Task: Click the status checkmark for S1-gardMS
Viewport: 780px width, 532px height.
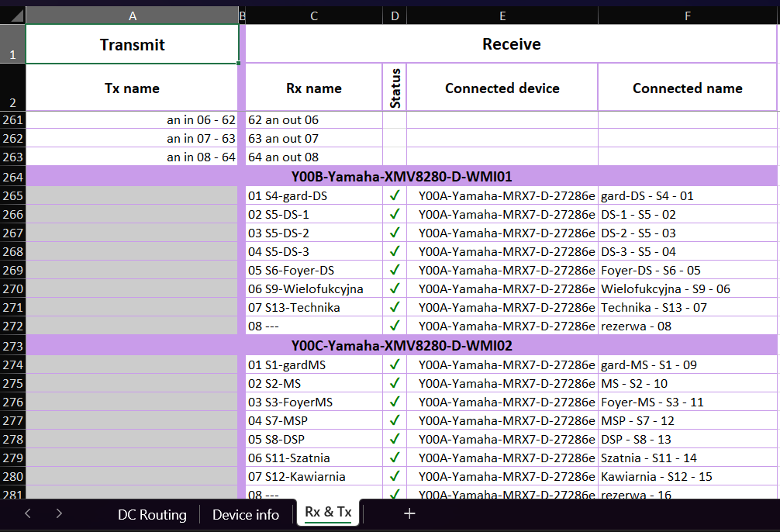Action: coord(395,364)
